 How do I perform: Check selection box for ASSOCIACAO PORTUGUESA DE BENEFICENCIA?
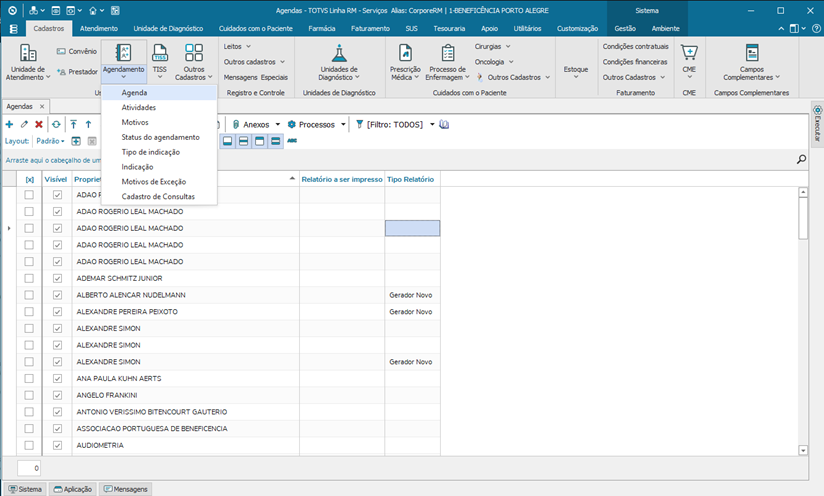29,429
